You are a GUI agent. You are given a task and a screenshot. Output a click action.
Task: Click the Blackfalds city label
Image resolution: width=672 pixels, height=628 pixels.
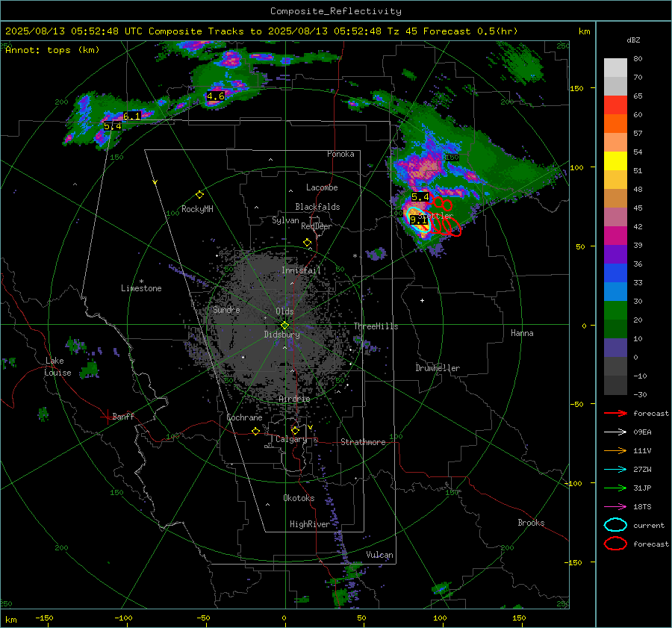tap(317, 207)
